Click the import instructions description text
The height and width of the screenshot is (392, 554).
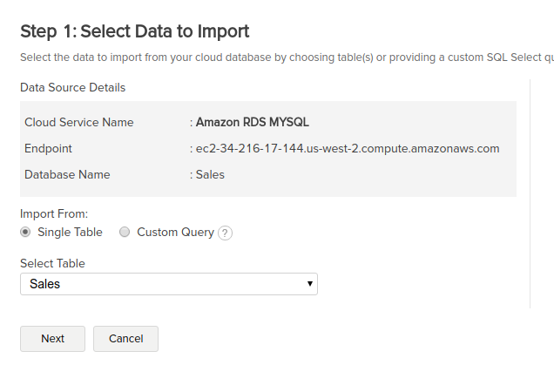287,57
